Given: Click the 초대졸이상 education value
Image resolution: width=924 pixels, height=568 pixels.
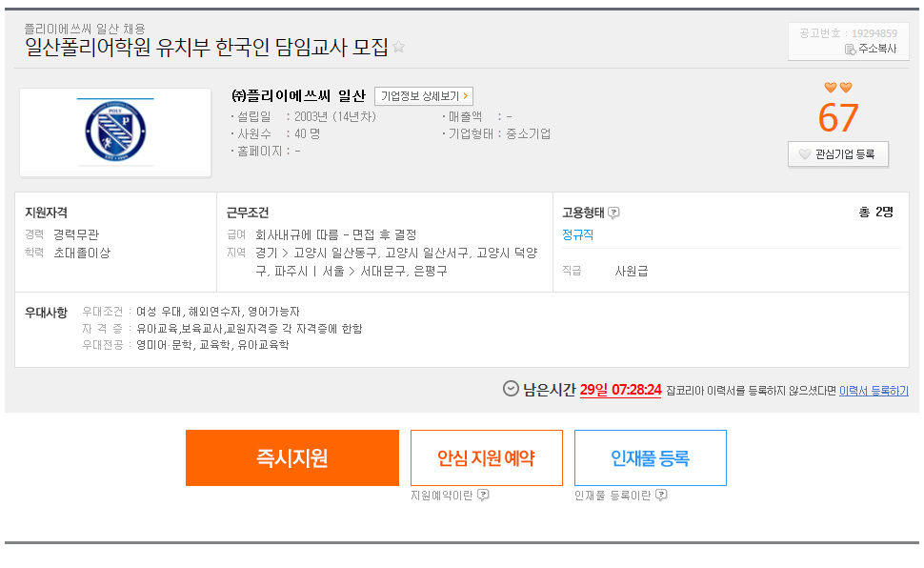Looking at the screenshot, I should coord(82,253).
